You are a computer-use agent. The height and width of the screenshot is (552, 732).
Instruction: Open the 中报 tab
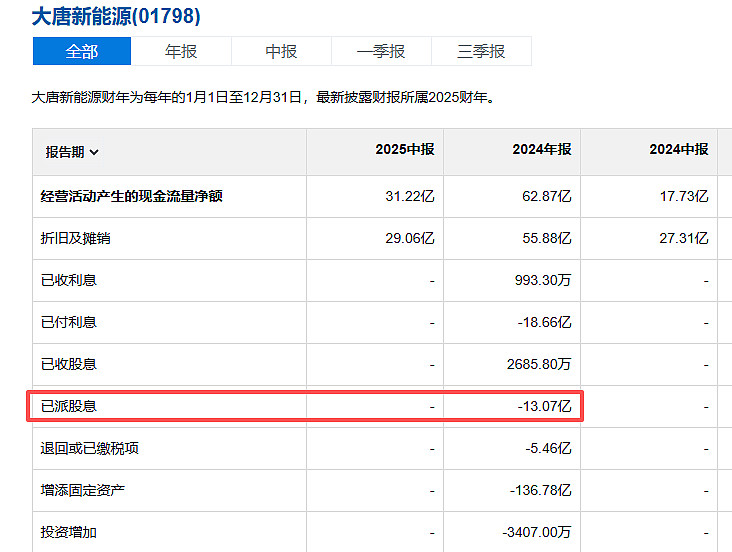pyautogui.click(x=281, y=51)
